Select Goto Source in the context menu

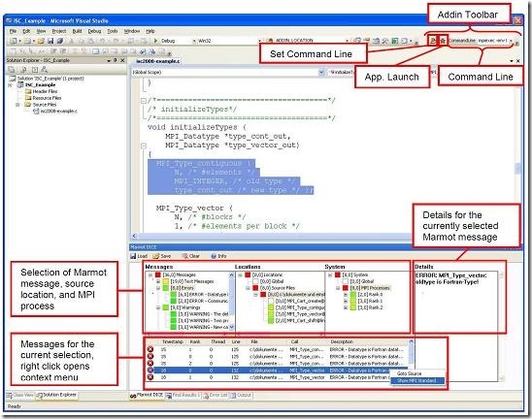click(x=409, y=373)
